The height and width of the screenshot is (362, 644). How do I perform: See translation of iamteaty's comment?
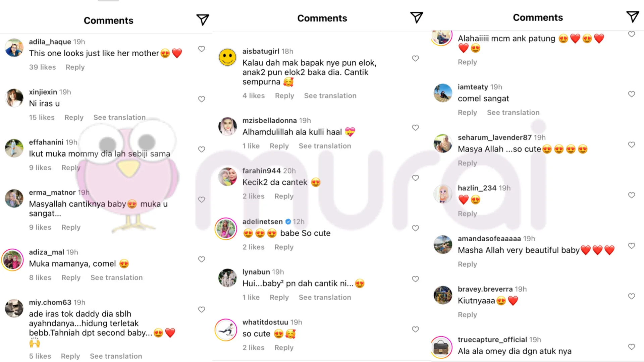click(513, 113)
